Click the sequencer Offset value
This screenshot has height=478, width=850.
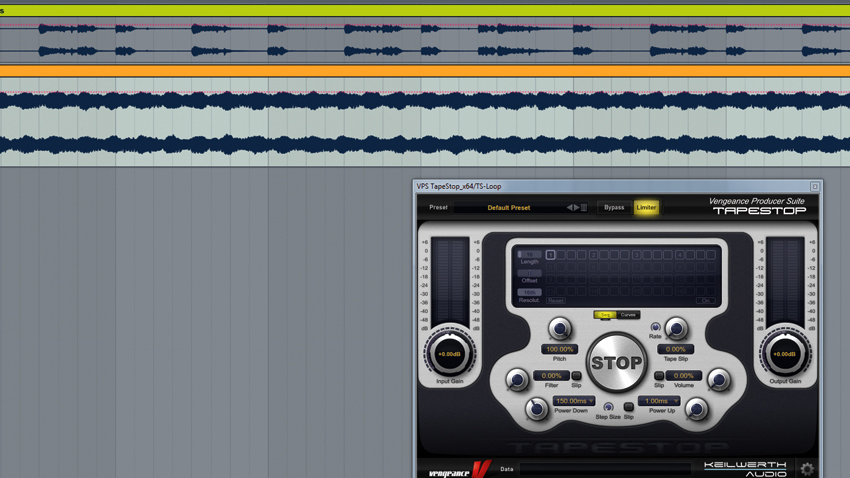tap(529, 273)
